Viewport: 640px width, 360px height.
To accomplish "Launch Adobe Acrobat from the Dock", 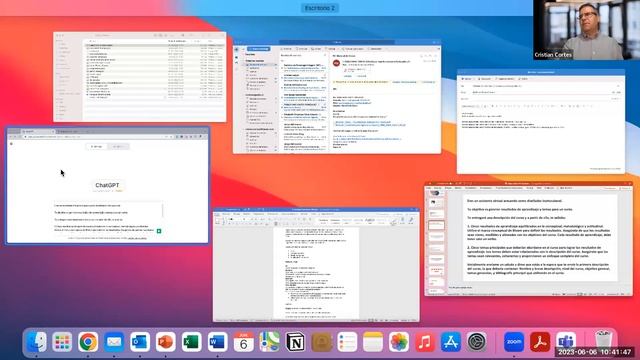I will tap(540, 342).
